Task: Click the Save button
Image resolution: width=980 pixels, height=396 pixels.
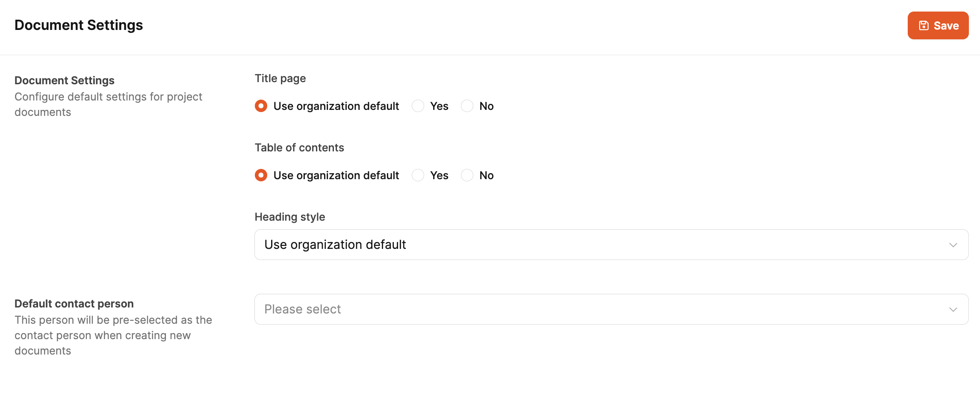Action: (x=938, y=26)
